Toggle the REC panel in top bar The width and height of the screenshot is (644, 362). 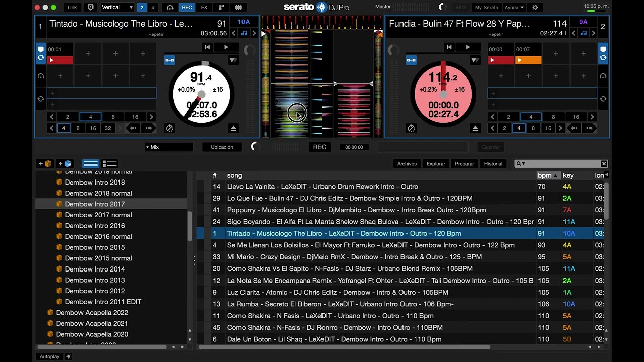tap(187, 7)
